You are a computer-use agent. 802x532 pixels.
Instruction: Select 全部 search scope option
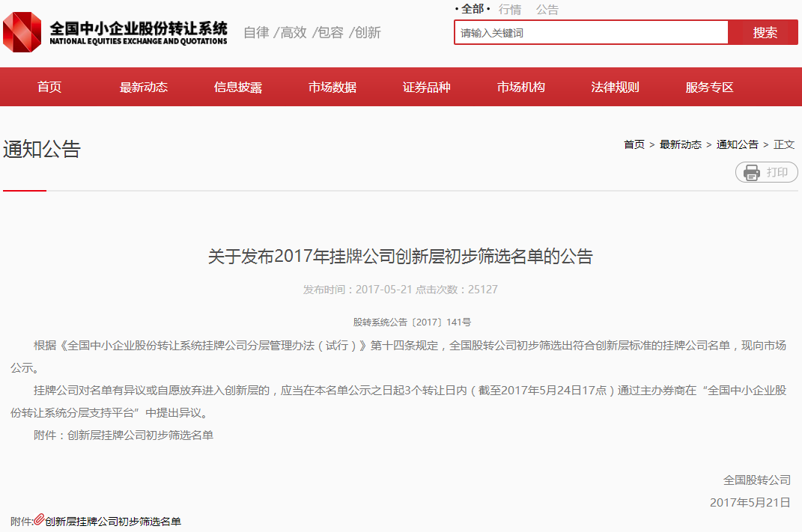click(x=472, y=9)
